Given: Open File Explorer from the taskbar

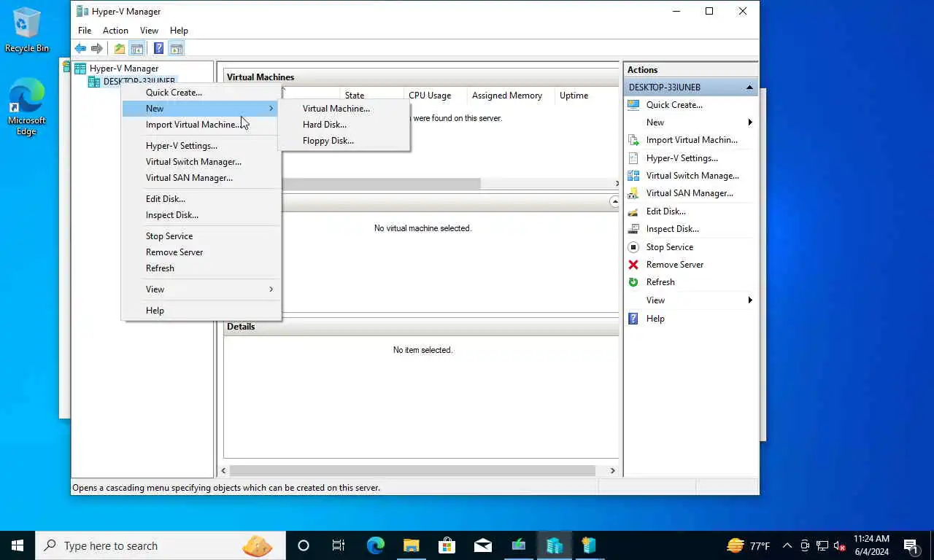Looking at the screenshot, I should click(411, 545).
